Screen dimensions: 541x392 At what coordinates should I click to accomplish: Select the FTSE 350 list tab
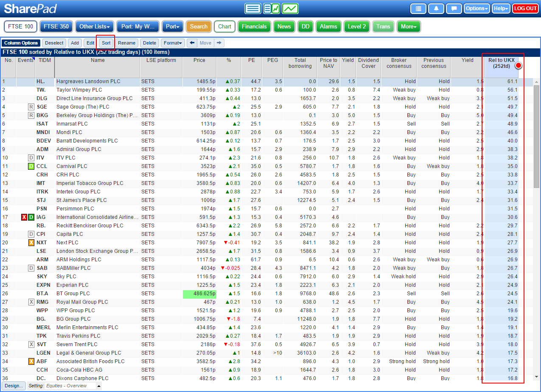[x=56, y=26]
